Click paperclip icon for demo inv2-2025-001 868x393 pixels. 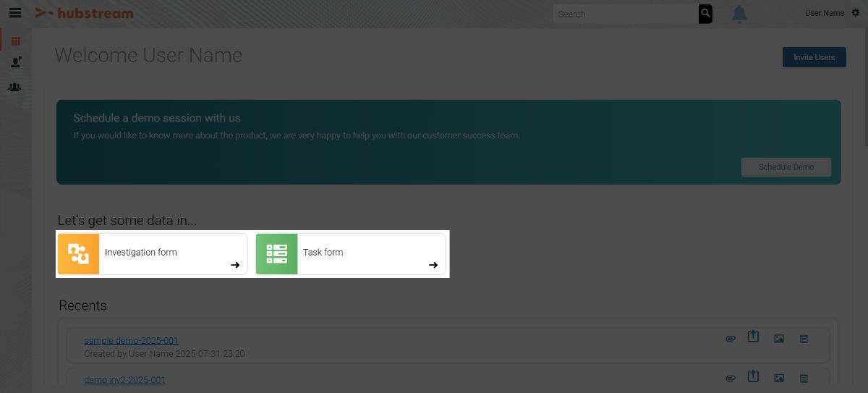pyautogui.click(x=731, y=378)
